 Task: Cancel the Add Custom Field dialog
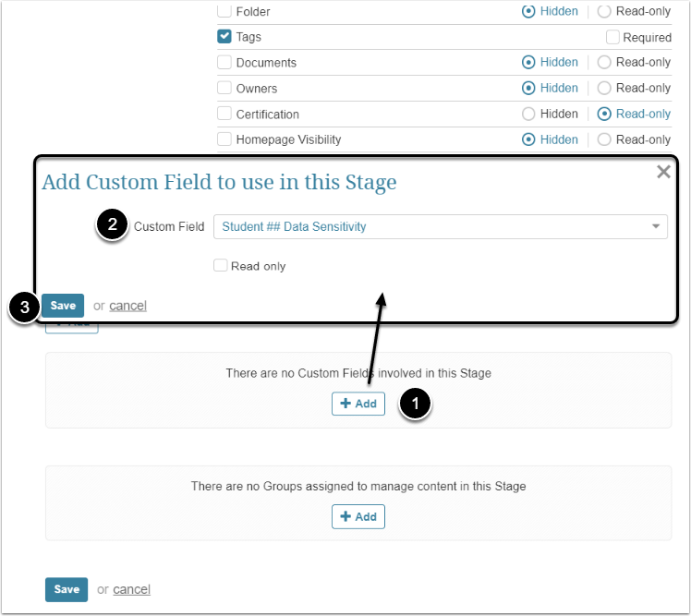tap(127, 306)
